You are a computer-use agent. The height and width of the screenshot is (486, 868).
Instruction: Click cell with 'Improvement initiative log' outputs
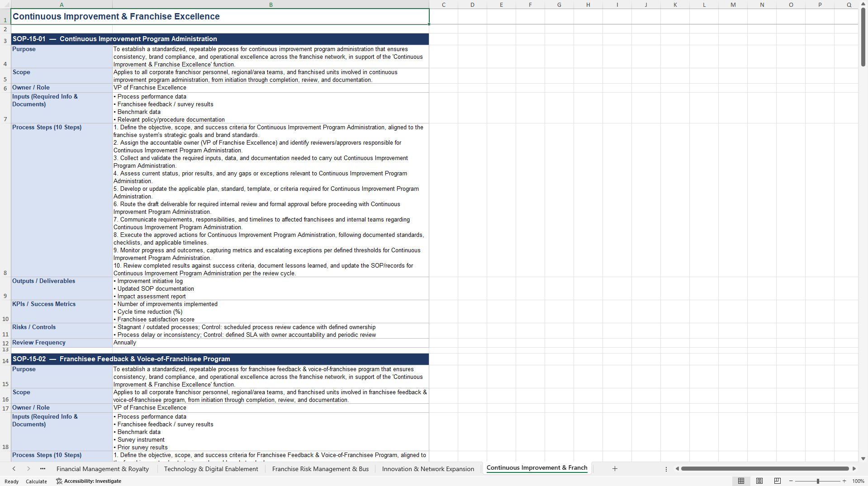click(x=270, y=288)
